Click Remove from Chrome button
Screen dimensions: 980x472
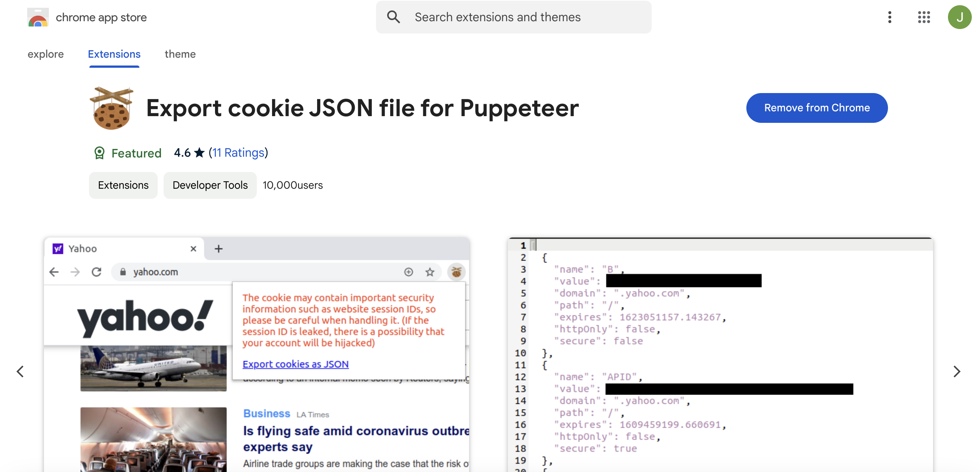tap(817, 108)
